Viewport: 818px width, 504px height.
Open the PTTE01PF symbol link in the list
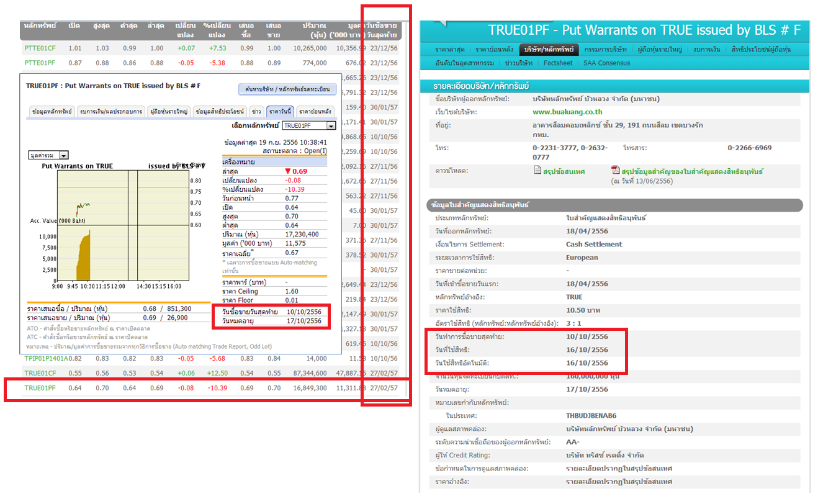click(x=40, y=63)
